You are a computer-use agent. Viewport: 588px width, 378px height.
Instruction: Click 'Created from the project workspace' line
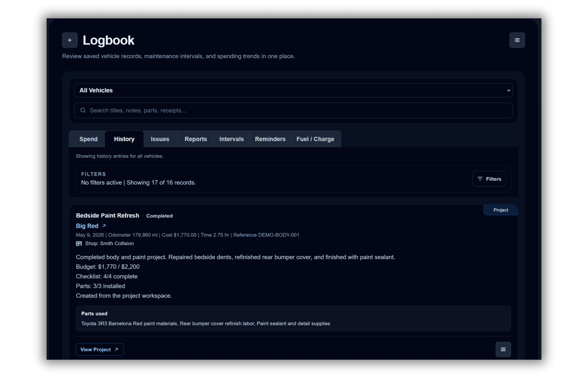pyautogui.click(x=124, y=296)
